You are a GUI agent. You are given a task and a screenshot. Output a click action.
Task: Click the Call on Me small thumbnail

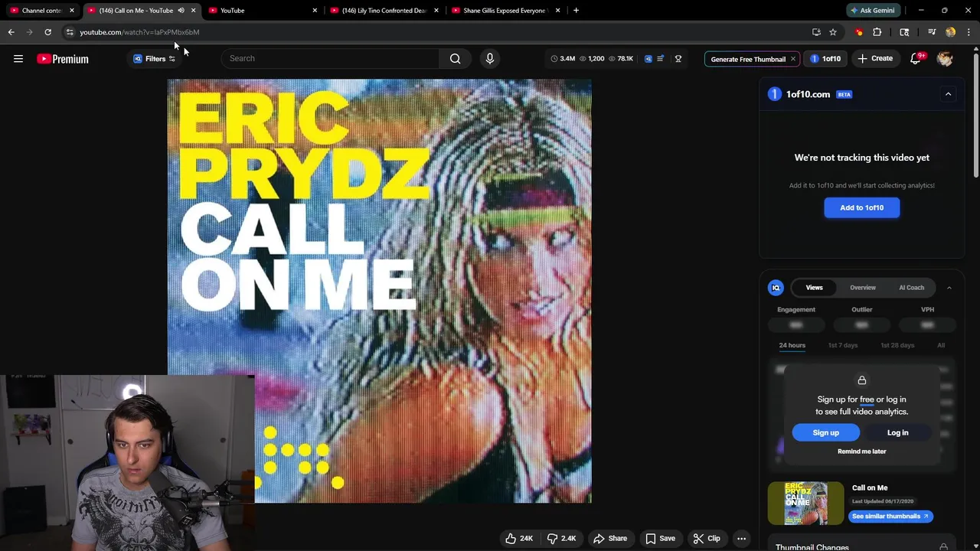click(x=805, y=503)
